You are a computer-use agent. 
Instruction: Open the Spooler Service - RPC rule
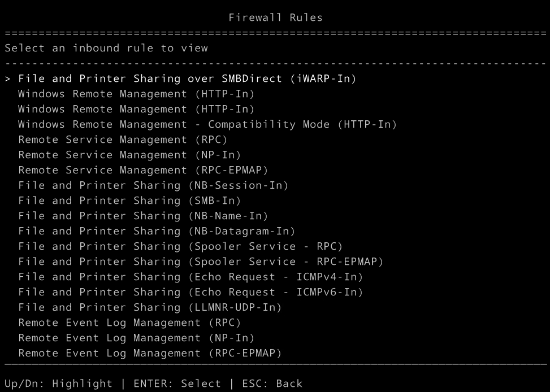180,246
